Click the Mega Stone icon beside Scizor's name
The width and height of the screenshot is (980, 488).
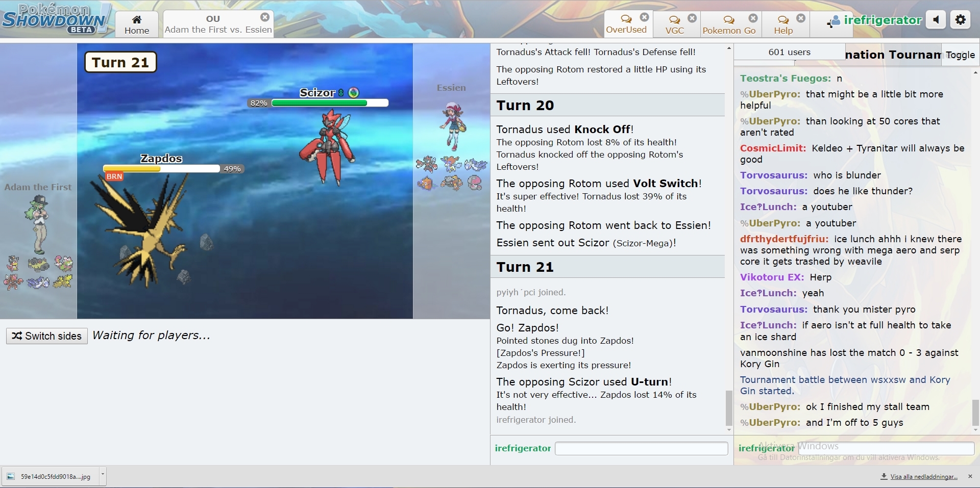tap(353, 92)
